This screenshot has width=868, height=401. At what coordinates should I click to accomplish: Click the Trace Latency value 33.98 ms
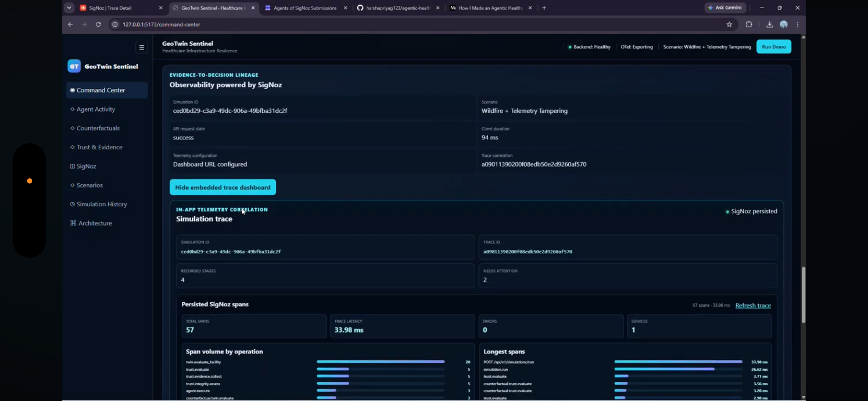[x=349, y=330]
